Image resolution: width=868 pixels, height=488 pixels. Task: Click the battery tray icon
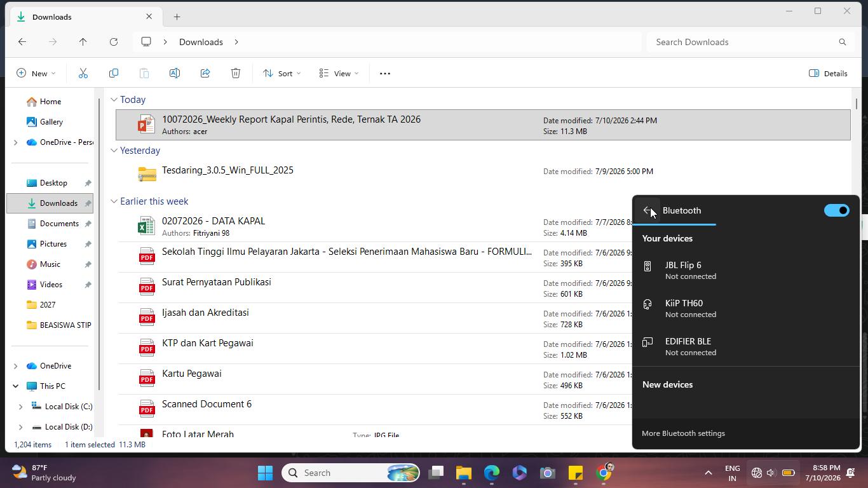coord(788,473)
